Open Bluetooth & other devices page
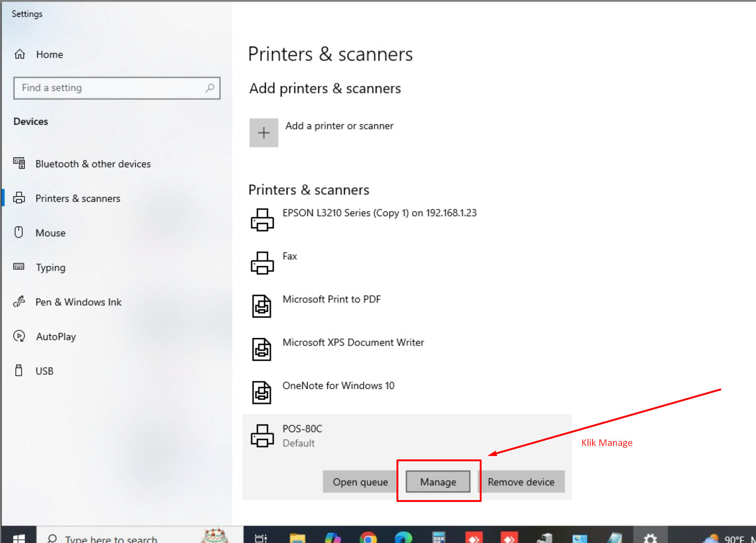 (x=93, y=164)
